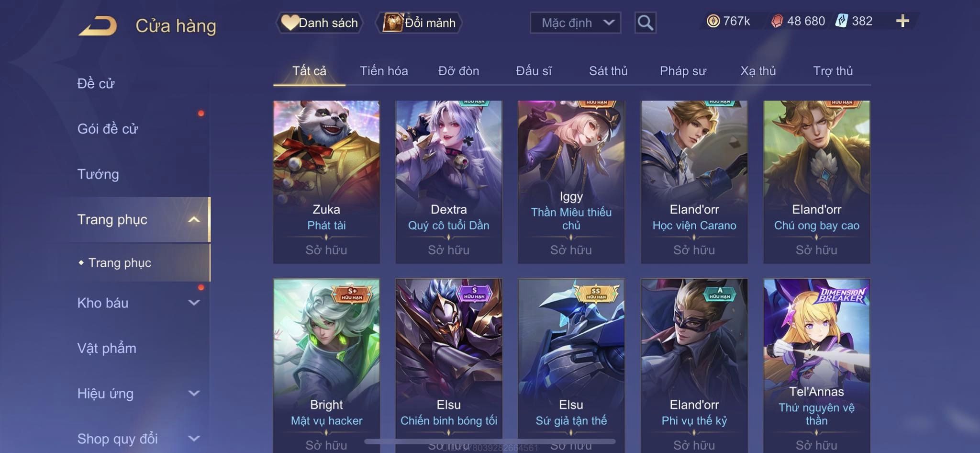Viewport: 980px width, 453px height.
Task: Click the blue voucher balance icon
Action: pos(841,21)
